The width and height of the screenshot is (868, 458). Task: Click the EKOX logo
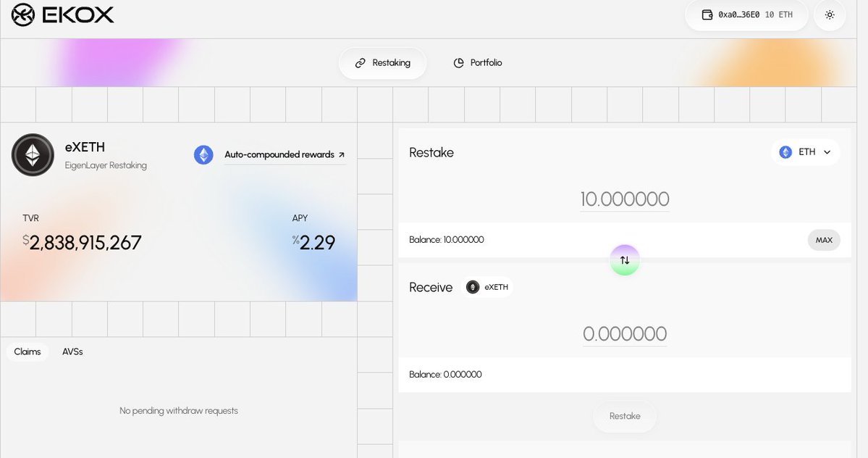tap(62, 15)
